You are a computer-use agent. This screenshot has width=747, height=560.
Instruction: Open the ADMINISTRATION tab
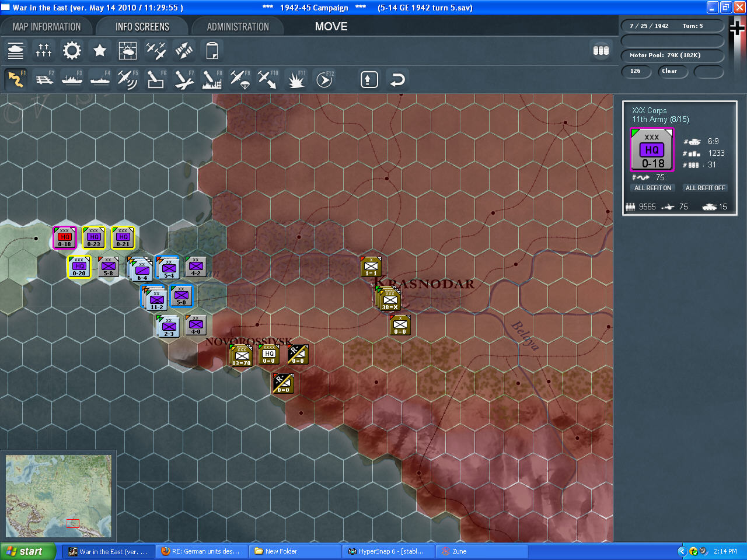(238, 27)
